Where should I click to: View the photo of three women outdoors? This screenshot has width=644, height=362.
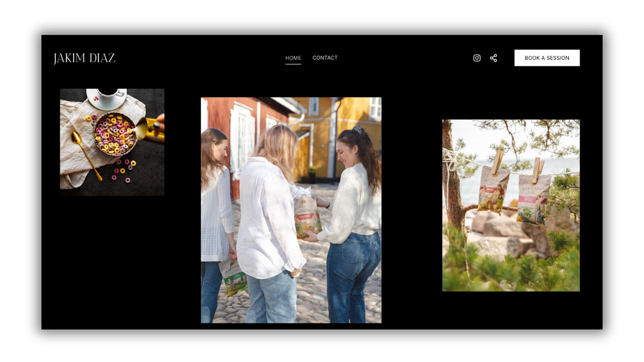291,209
